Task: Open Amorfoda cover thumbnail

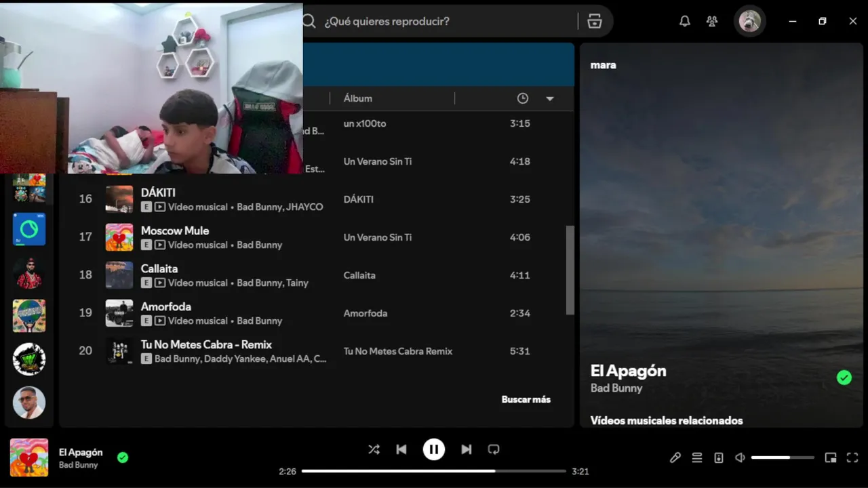Action: click(119, 313)
